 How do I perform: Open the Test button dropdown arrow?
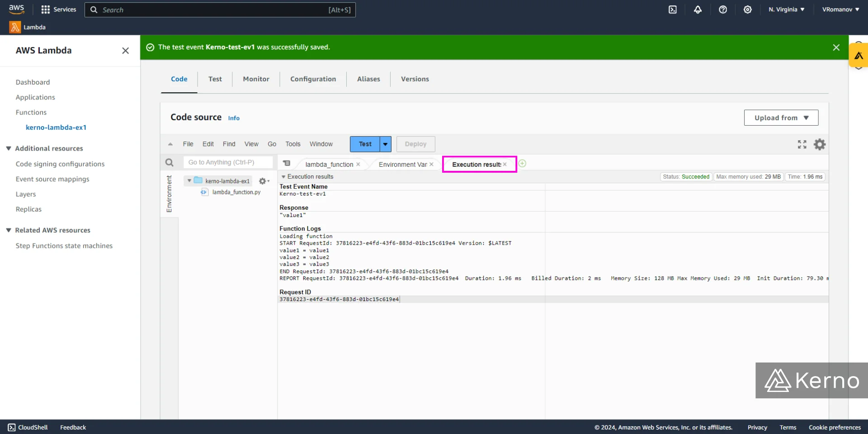pyautogui.click(x=386, y=144)
